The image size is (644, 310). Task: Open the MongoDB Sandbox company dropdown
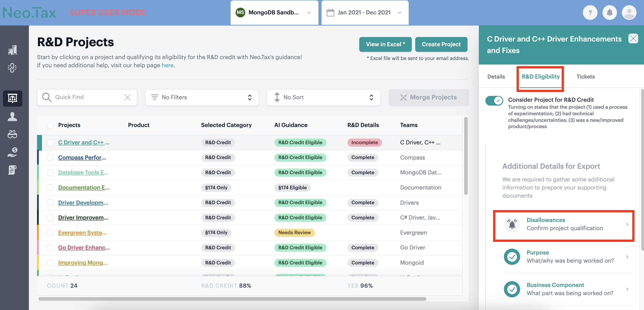point(274,12)
